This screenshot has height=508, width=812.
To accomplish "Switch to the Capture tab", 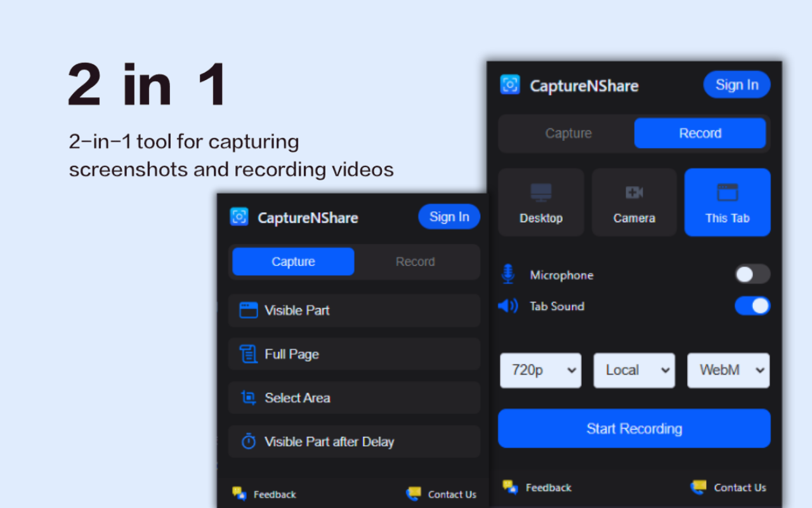I will pos(292,261).
